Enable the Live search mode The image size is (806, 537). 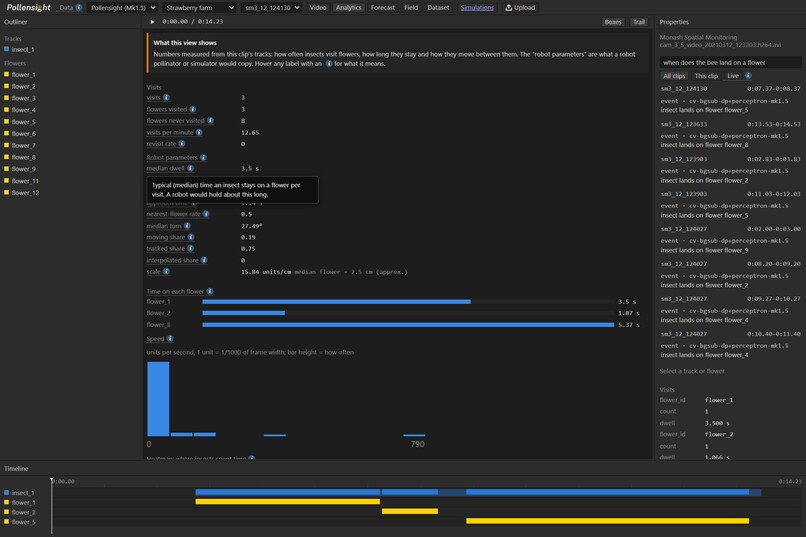[x=732, y=76]
